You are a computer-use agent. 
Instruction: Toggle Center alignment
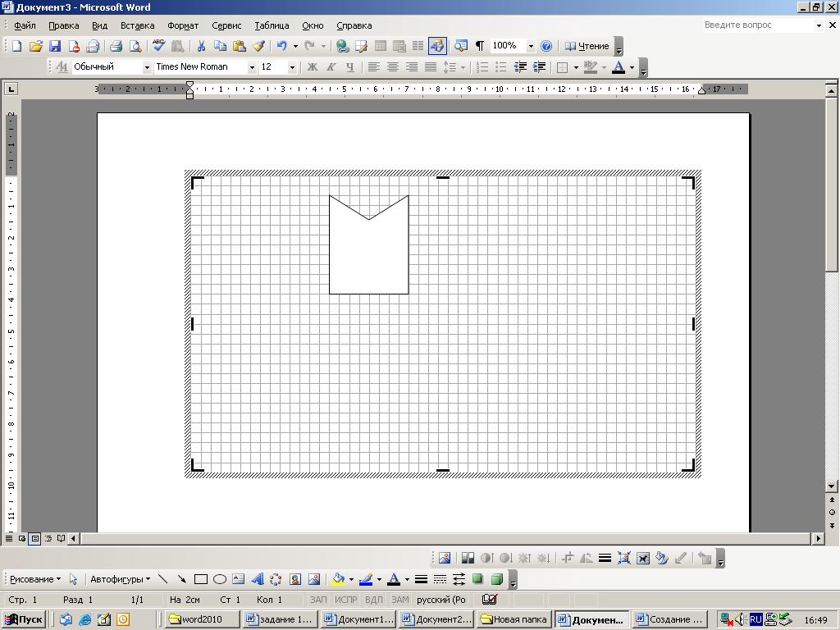(393, 67)
